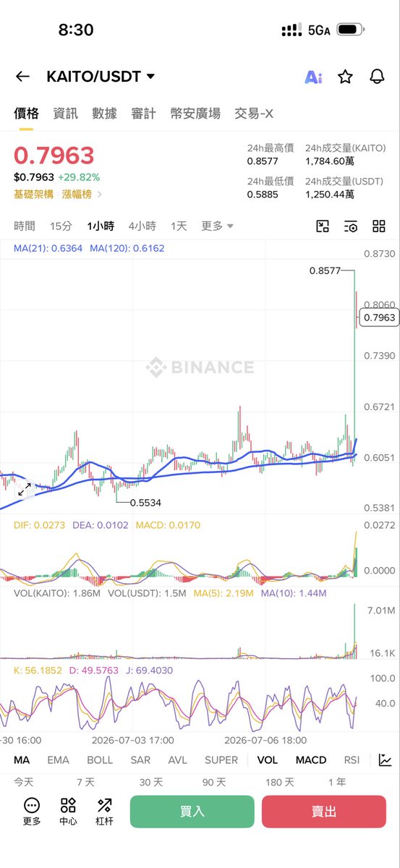Expand 漲幅榜 chevron link
Image resolution: width=400 pixels, height=868 pixels.
coord(81,194)
